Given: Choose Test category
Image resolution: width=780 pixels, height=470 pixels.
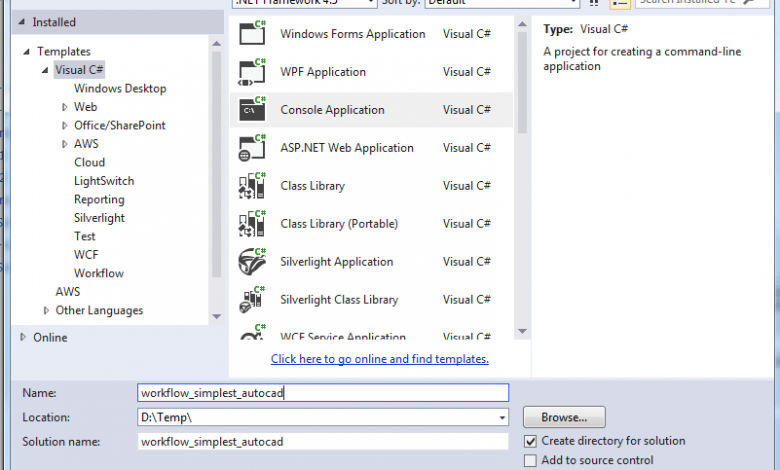Looking at the screenshot, I should pyautogui.click(x=85, y=236).
